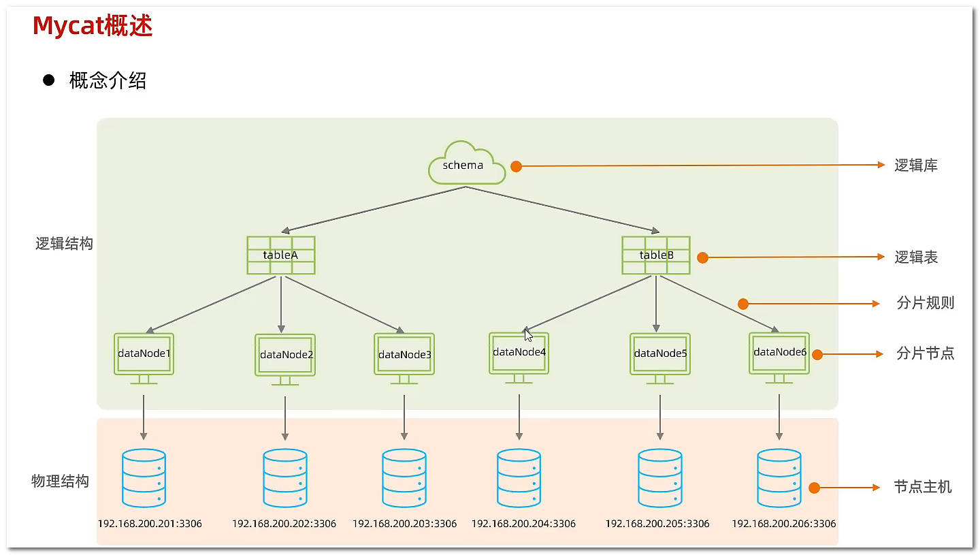This screenshot has width=980, height=555.
Task: Click the address 192.168.200.203:3306
Action: (404, 524)
